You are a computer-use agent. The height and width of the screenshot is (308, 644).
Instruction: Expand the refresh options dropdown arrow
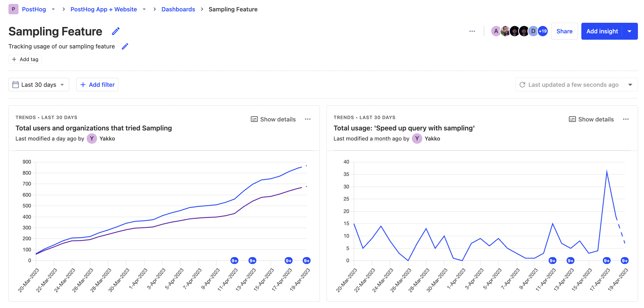630,85
